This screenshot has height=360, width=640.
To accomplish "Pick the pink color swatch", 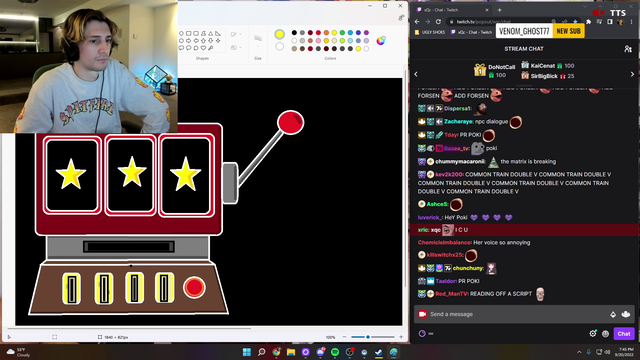I will (x=318, y=41).
